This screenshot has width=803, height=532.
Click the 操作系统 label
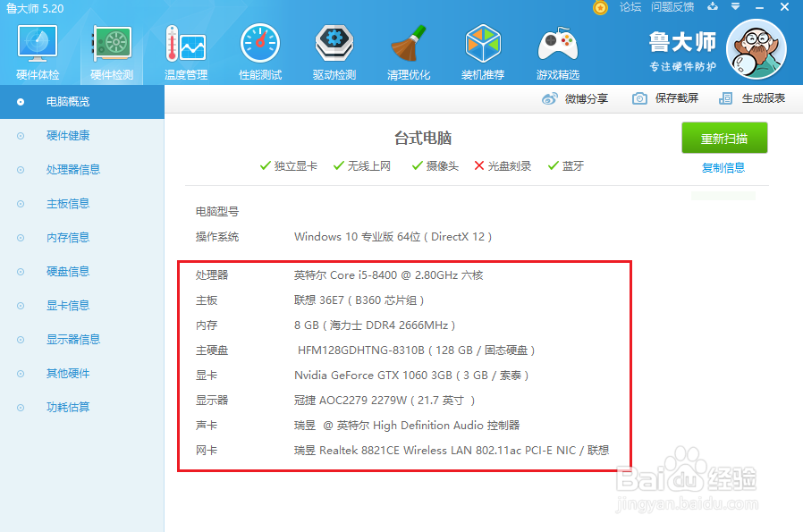click(x=217, y=237)
